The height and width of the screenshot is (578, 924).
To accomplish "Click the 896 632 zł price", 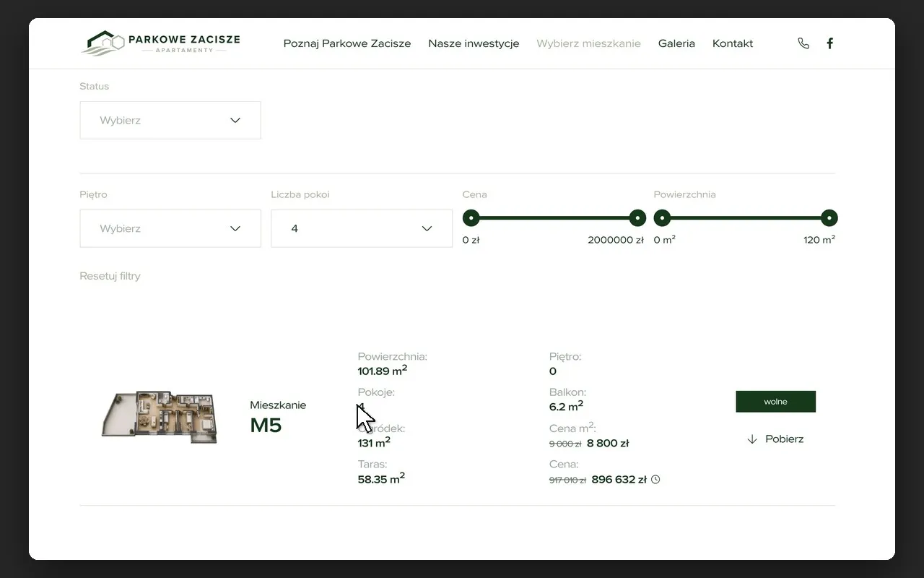I will click(619, 480).
